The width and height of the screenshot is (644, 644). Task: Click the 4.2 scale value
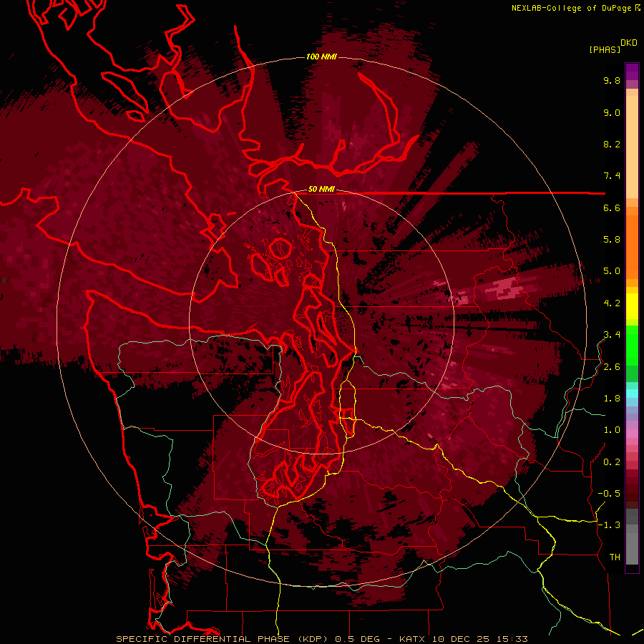612,303
